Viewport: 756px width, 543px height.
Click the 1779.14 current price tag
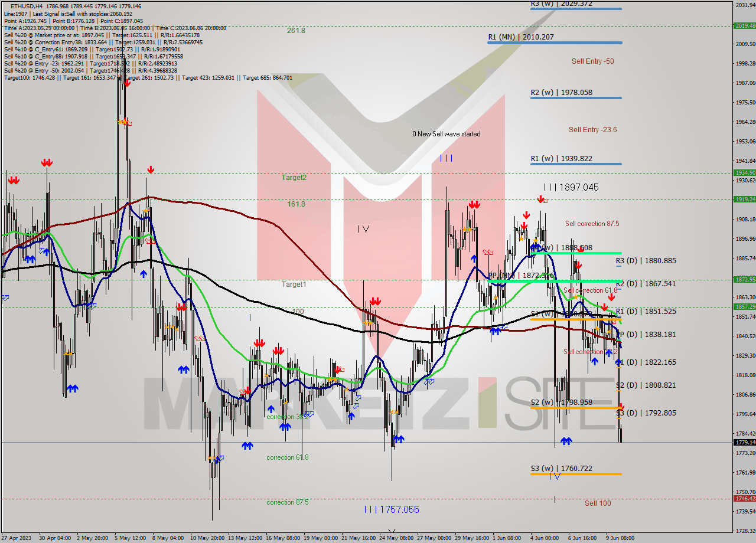(744, 442)
